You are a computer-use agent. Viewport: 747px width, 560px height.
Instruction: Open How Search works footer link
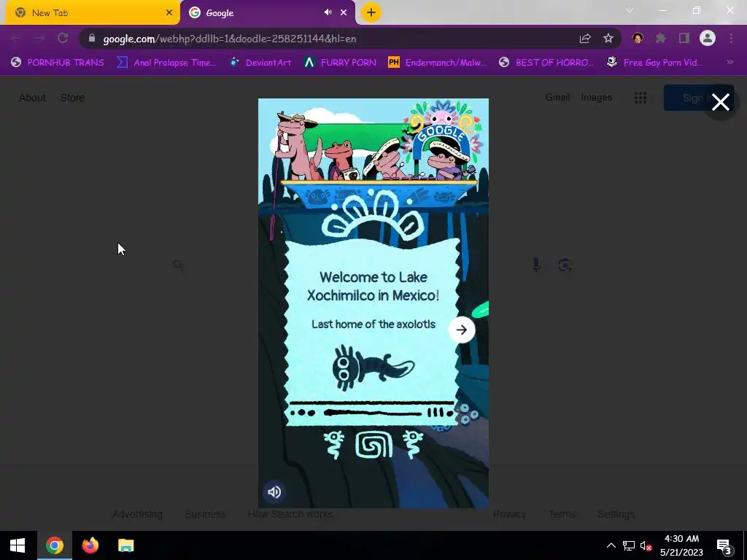point(290,514)
